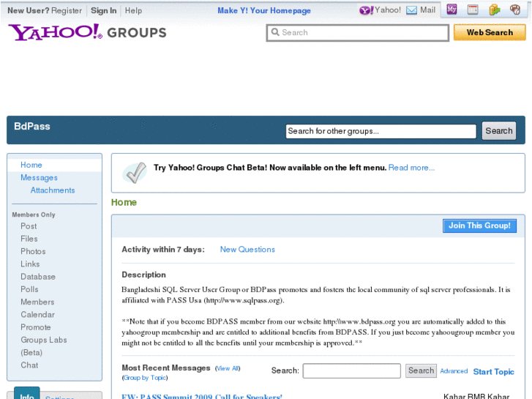The image size is (532, 399).
Task: Open Files in Members Only menu
Action: pyautogui.click(x=29, y=239)
